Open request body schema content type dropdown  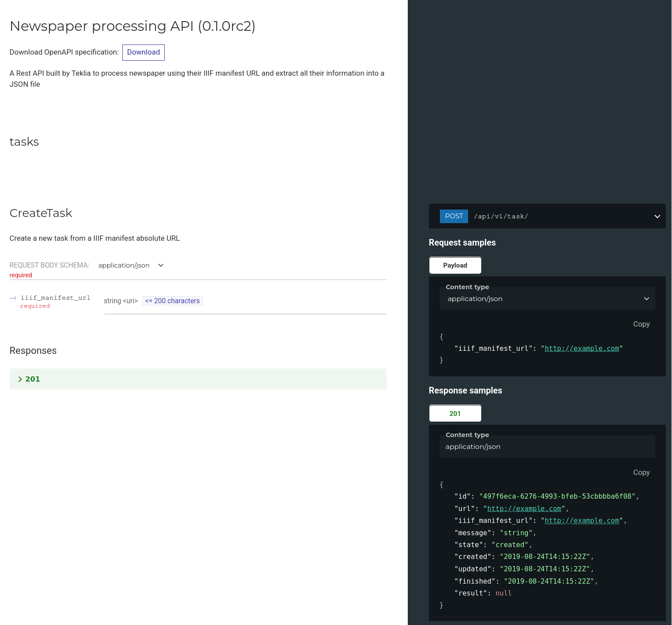131,265
